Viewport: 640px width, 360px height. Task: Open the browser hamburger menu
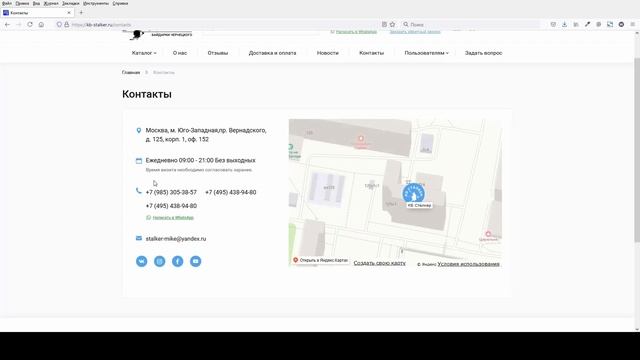(x=633, y=24)
